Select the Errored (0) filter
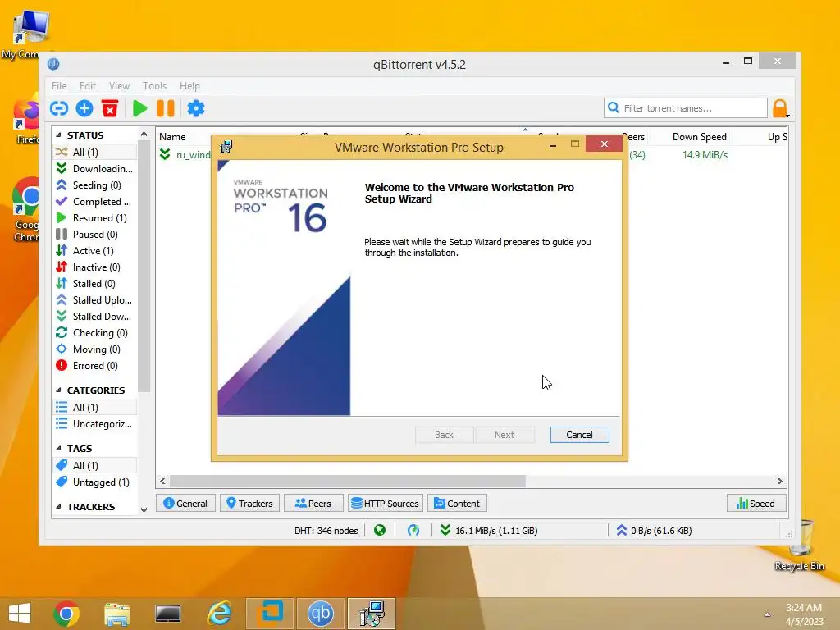This screenshot has height=630, width=840. click(94, 366)
